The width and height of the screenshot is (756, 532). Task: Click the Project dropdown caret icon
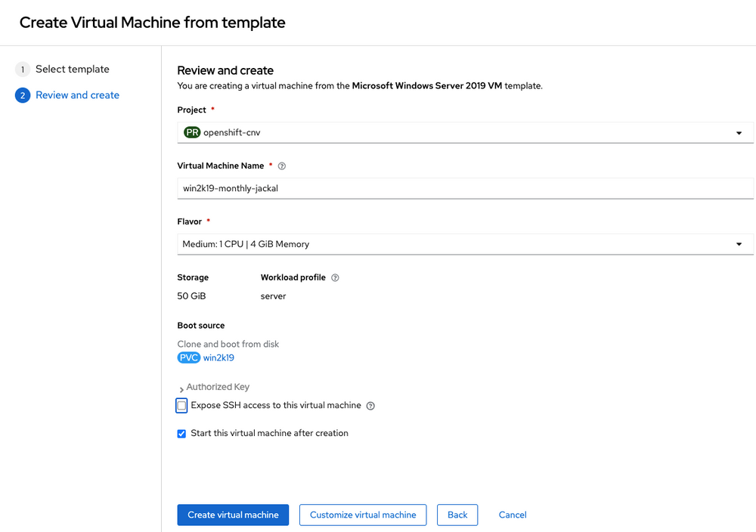(739, 132)
